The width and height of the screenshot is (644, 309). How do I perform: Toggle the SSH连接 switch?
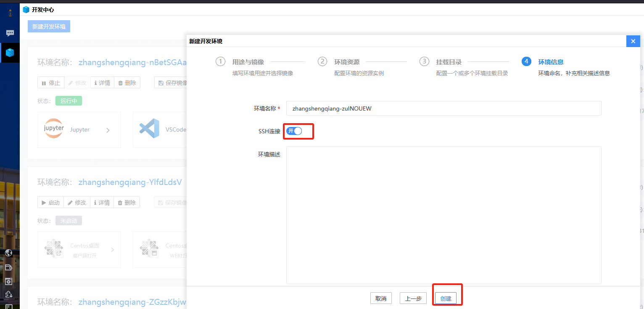(x=294, y=131)
